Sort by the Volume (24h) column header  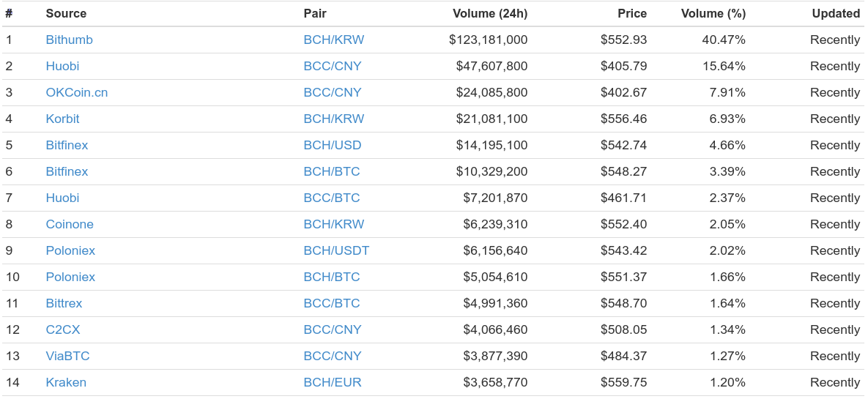(x=490, y=14)
